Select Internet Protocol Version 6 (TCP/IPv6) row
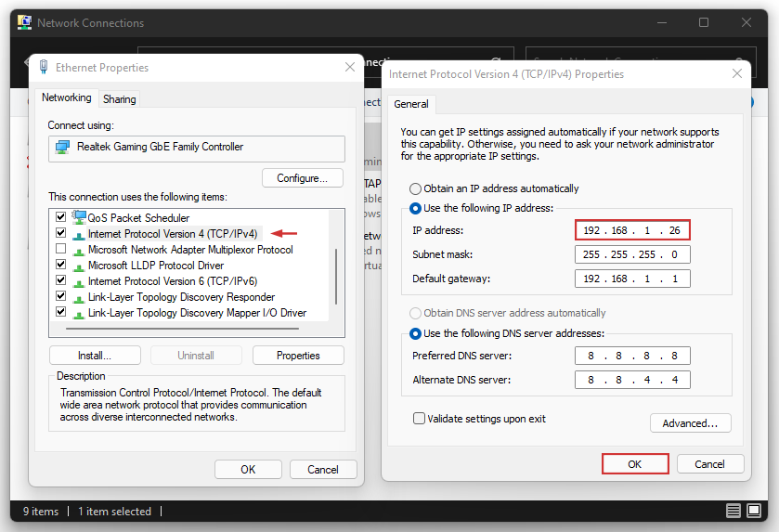 tap(173, 281)
